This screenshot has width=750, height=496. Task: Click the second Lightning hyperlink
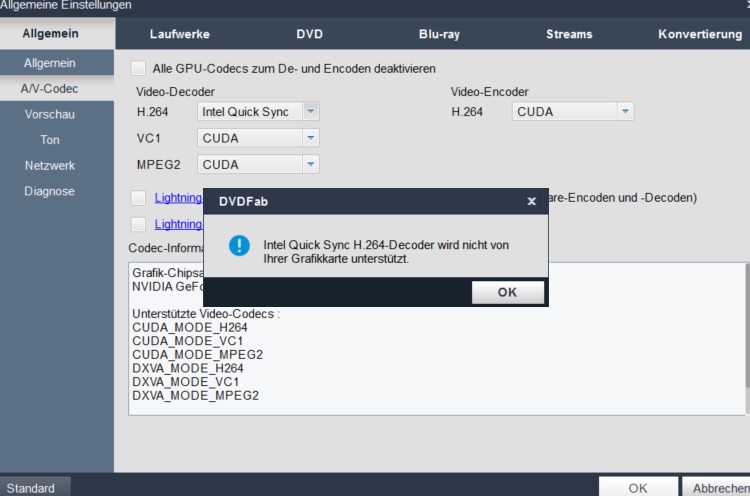coord(178,224)
